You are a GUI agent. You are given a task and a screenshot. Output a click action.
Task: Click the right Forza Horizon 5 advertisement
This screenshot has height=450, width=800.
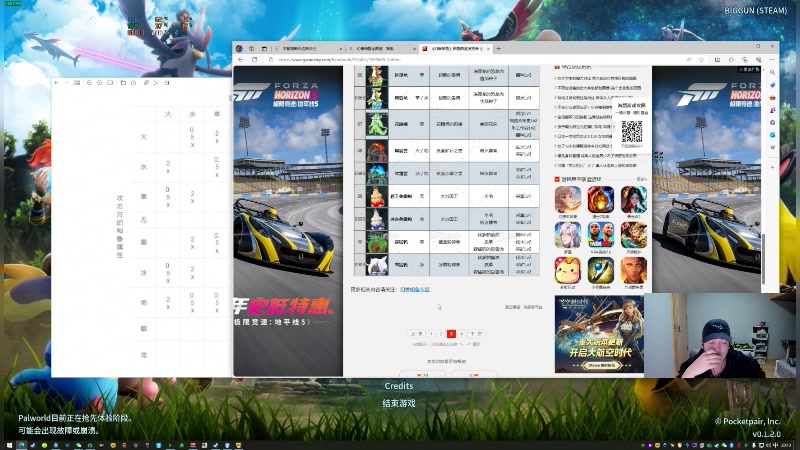pos(707,180)
